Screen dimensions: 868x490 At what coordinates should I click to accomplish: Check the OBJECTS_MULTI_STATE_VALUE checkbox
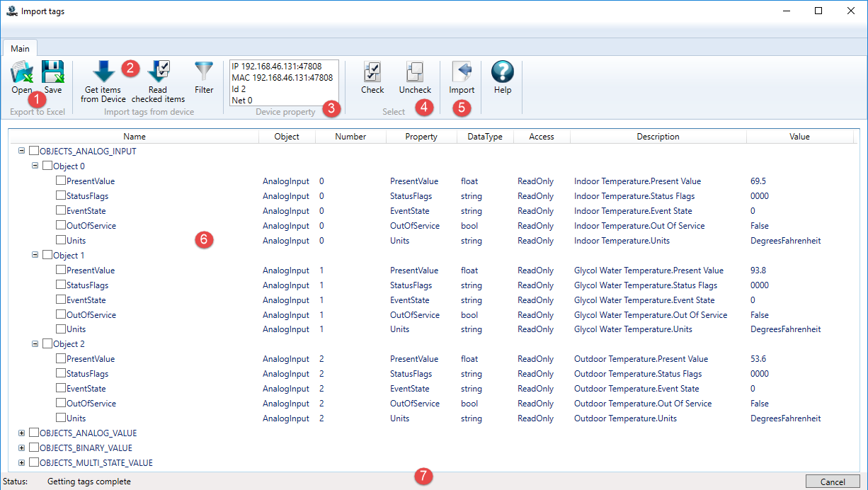click(x=34, y=462)
